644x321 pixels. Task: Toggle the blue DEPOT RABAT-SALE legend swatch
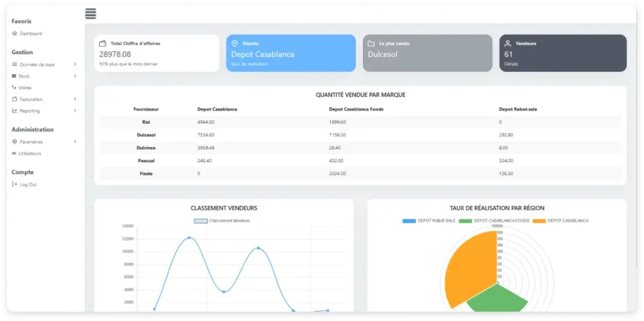(x=409, y=221)
